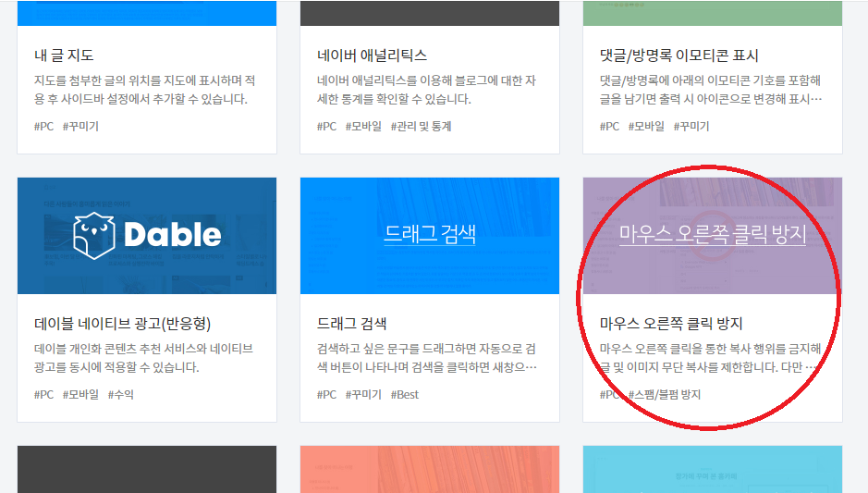The image size is (868, 493).
Task: Click the 네이버 애널리틱스 description text
Action: pos(426,90)
